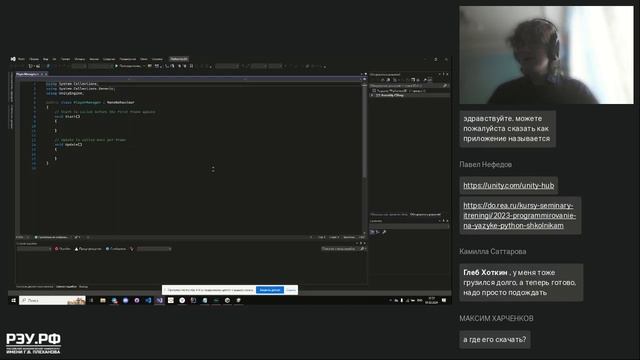Click the categorized view icon in Properties panel

pyautogui.click(x=372, y=232)
